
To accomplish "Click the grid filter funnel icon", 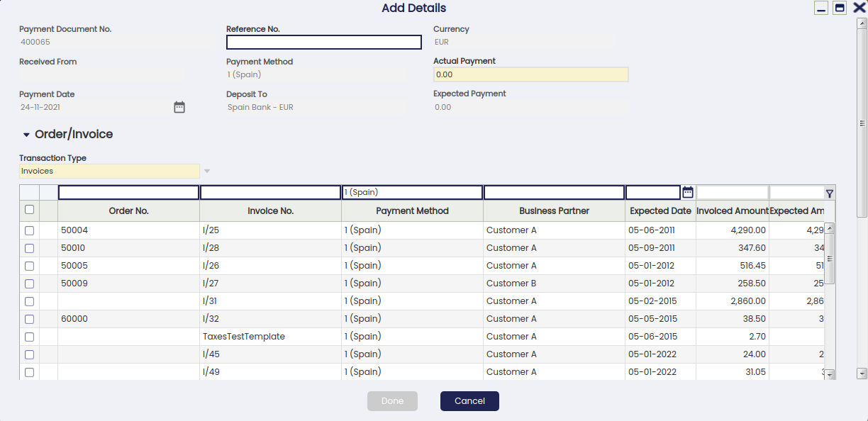I will pyautogui.click(x=830, y=193).
